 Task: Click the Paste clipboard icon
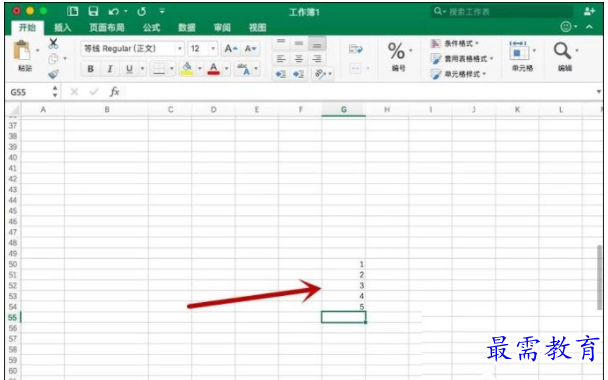pyautogui.click(x=22, y=50)
